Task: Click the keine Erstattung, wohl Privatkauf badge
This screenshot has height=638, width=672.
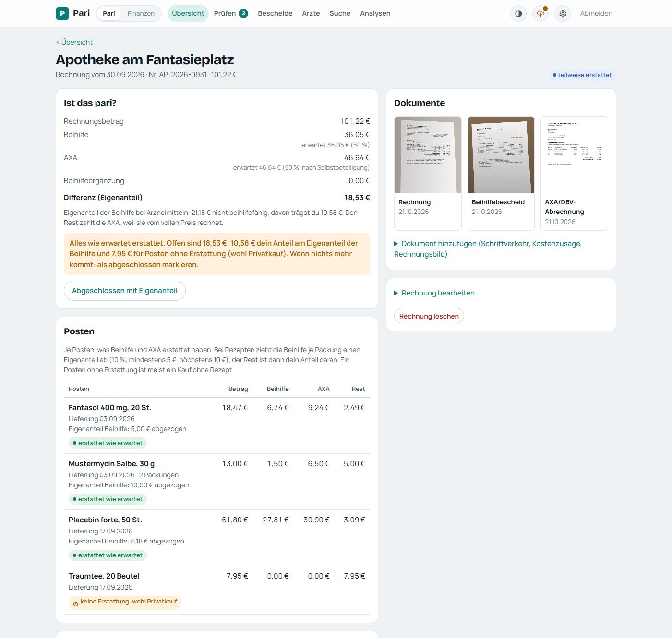Action: pyautogui.click(x=125, y=603)
